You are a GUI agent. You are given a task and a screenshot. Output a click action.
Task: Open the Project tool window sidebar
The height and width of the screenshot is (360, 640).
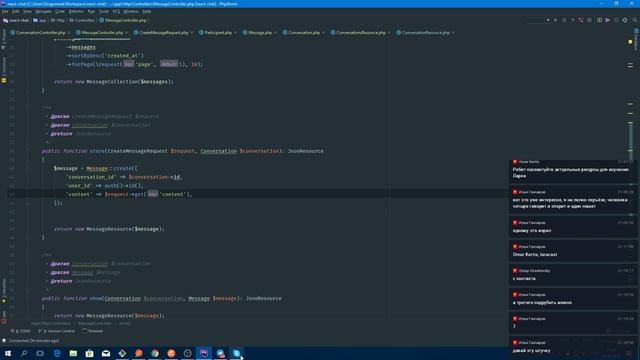[4, 40]
